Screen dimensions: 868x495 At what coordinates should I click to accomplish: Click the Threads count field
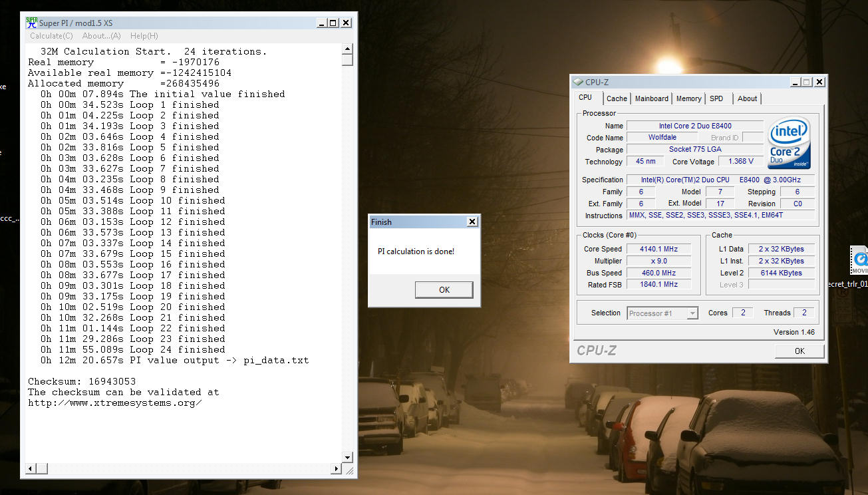pos(804,313)
